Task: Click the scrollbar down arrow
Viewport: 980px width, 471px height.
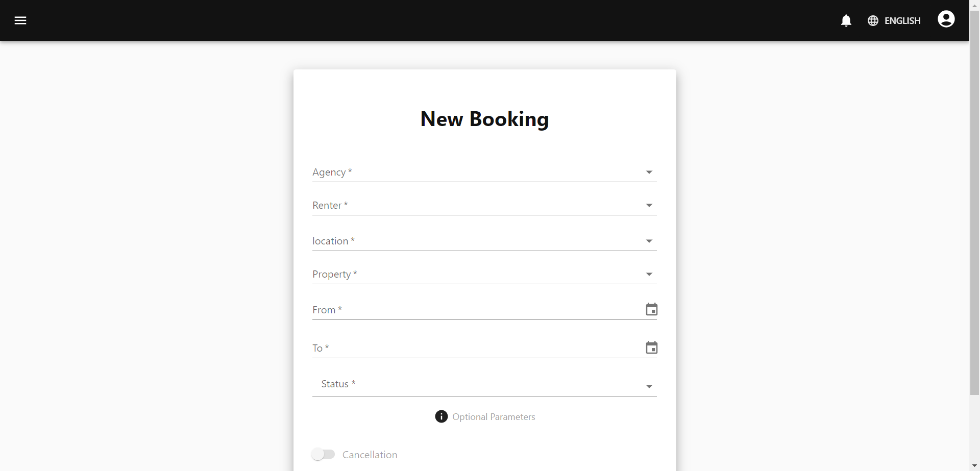Action: 974,466
